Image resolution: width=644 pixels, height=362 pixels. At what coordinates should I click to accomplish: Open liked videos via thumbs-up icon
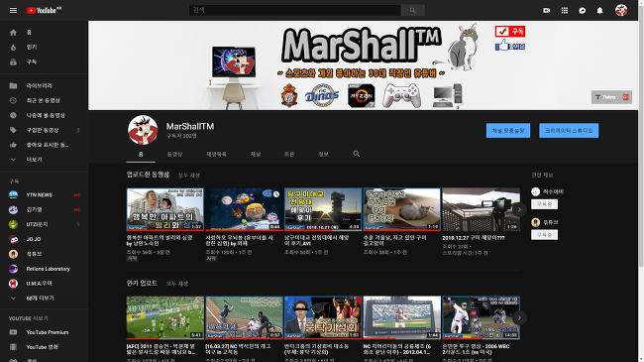[x=13, y=145]
